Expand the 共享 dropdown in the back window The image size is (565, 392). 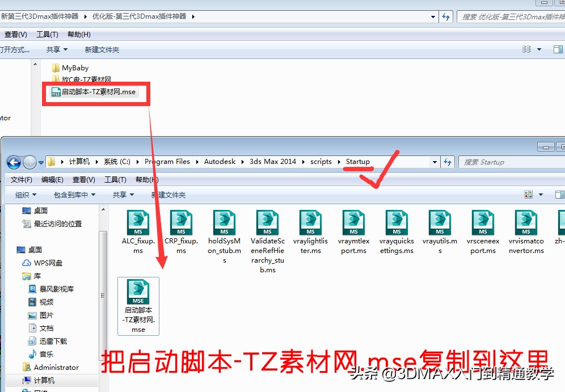pyautogui.click(x=57, y=49)
